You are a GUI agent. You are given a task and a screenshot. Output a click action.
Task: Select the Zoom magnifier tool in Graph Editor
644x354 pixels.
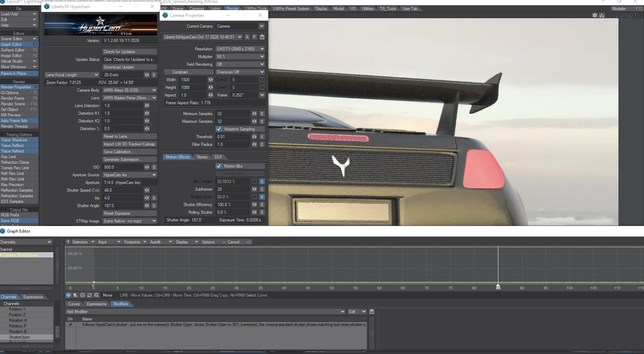96,295
